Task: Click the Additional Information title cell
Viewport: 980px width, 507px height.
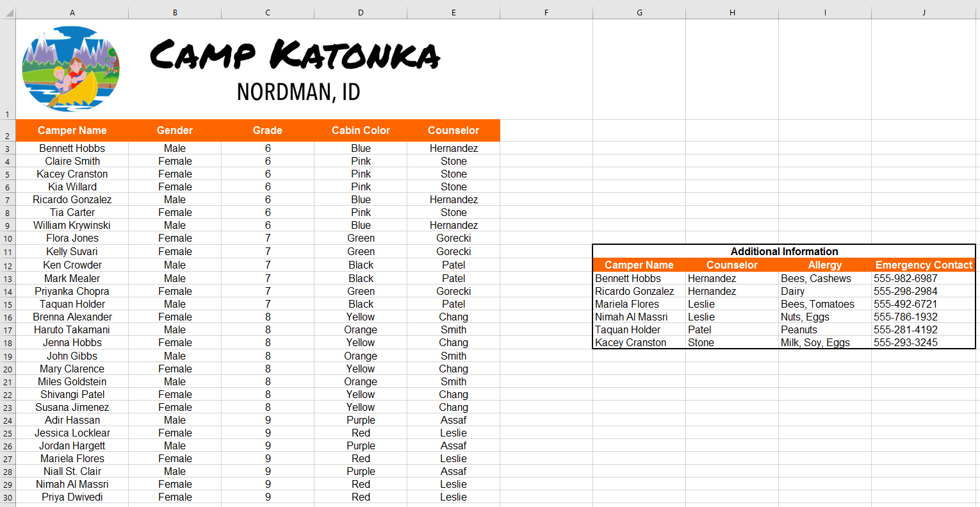Action: pos(784,251)
